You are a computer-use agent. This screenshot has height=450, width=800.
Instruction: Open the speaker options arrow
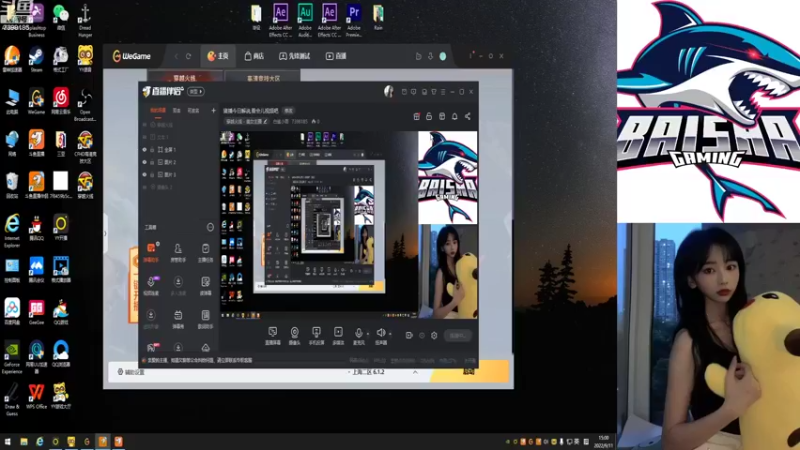tap(390, 334)
